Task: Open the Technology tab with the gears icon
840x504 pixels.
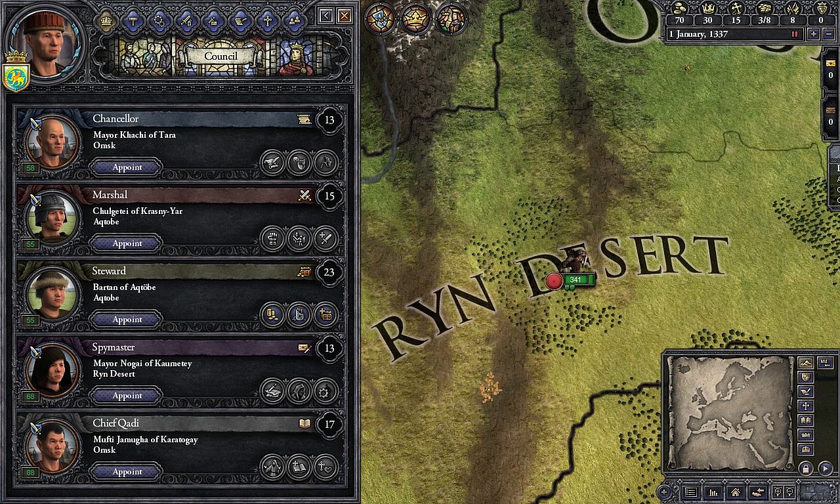Action: 159,20
